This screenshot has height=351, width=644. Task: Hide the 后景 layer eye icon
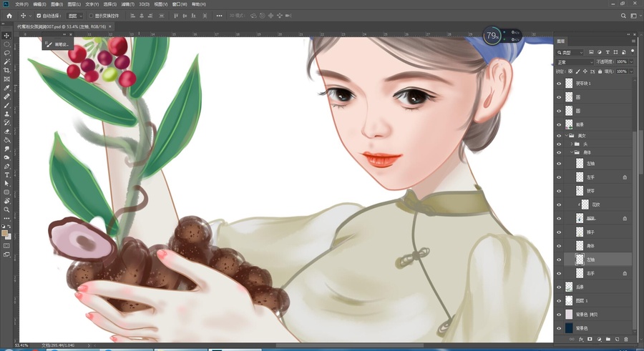559,287
